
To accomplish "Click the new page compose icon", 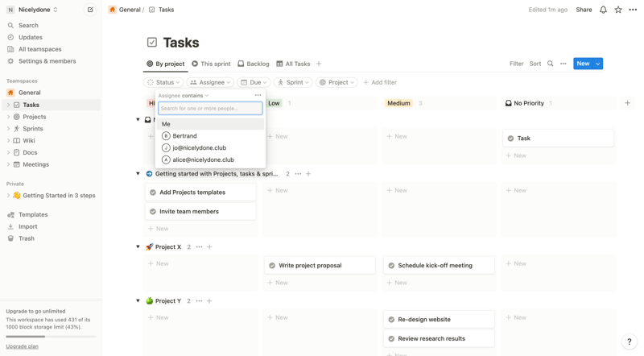I will point(90,10).
